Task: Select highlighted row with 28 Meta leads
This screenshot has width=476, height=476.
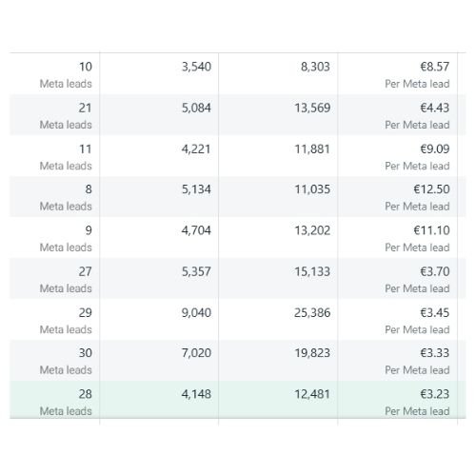Action: pos(238,400)
